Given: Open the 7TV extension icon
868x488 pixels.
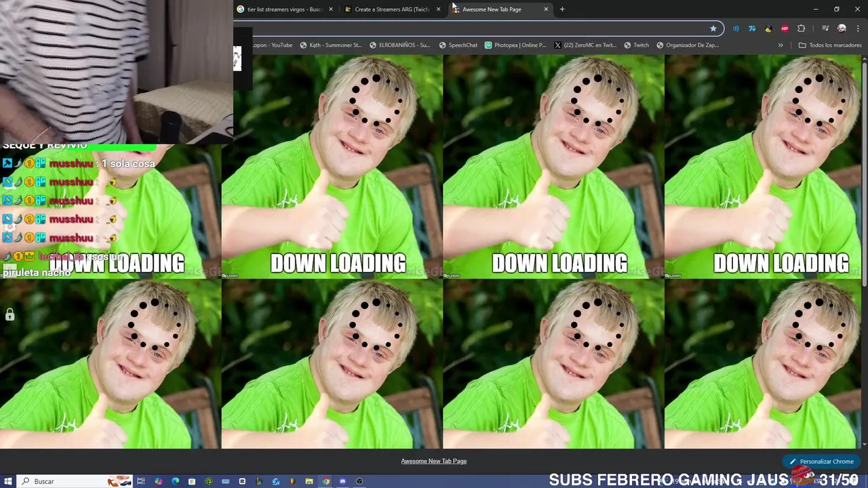Looking at the screenshot, I should [752, 28].
